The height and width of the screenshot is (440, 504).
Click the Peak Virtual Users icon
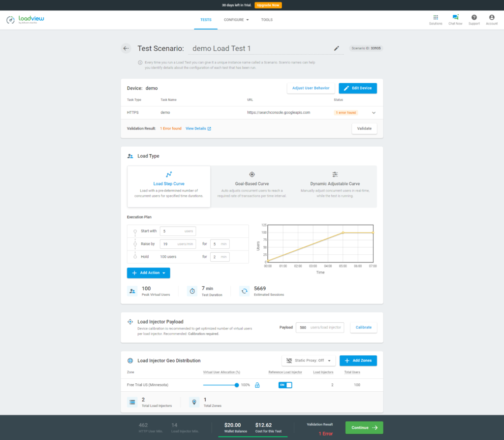tap(132, 291)
